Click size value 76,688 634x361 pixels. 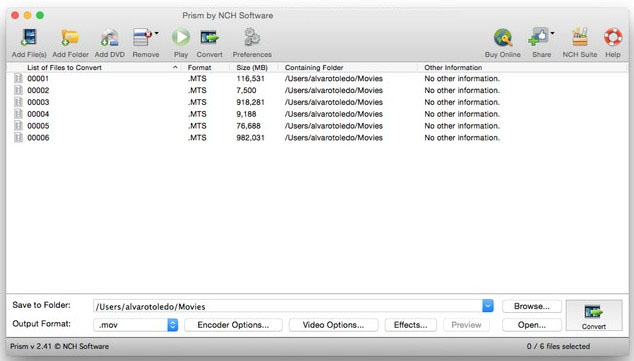coord(248,126)
